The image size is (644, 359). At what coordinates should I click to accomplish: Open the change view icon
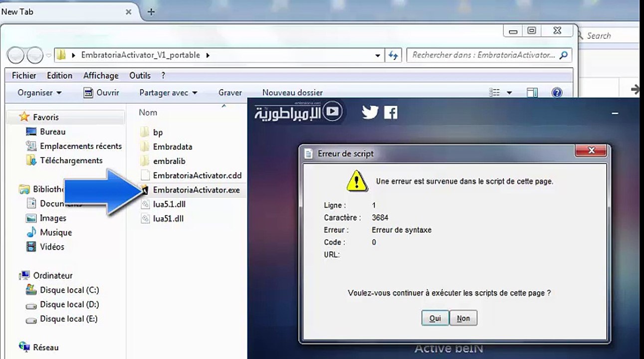pos(494,93)
